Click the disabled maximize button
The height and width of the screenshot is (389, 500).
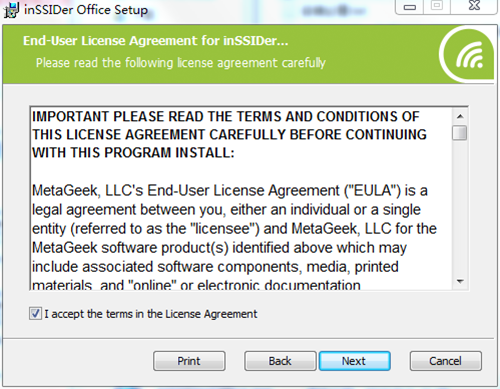[437, 6]
